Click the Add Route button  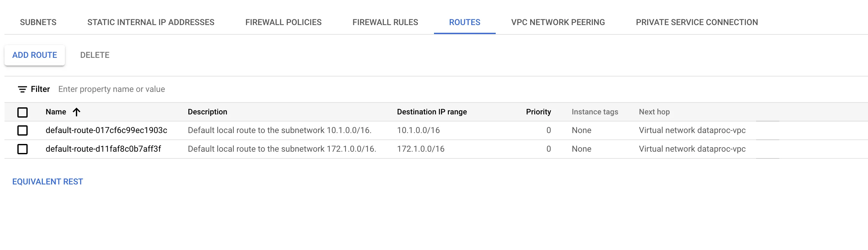35,55
